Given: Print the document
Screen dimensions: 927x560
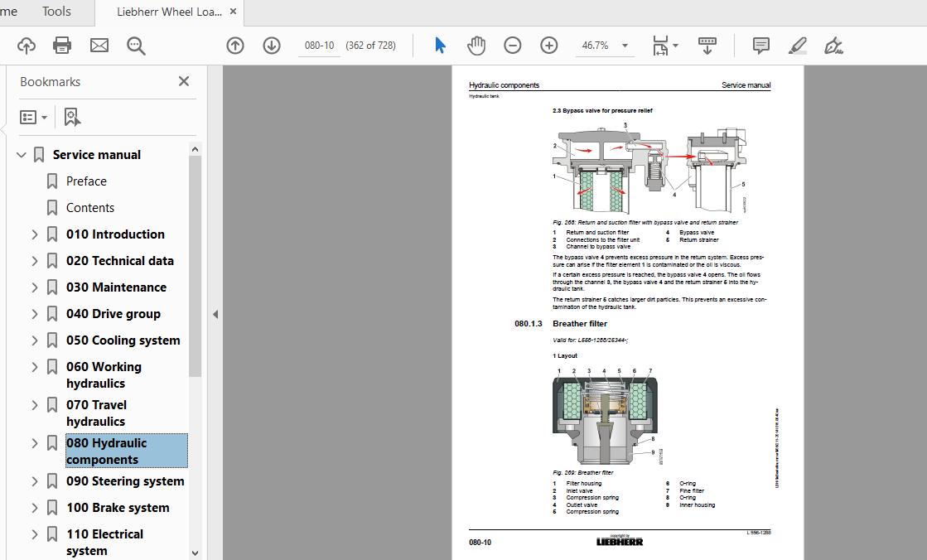Looking at the screenshot, I should pyautogui.click(x=62, y=46).
